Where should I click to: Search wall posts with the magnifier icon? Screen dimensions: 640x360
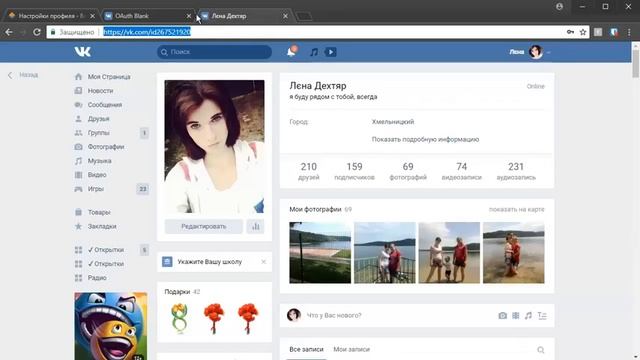pos(541,350)
